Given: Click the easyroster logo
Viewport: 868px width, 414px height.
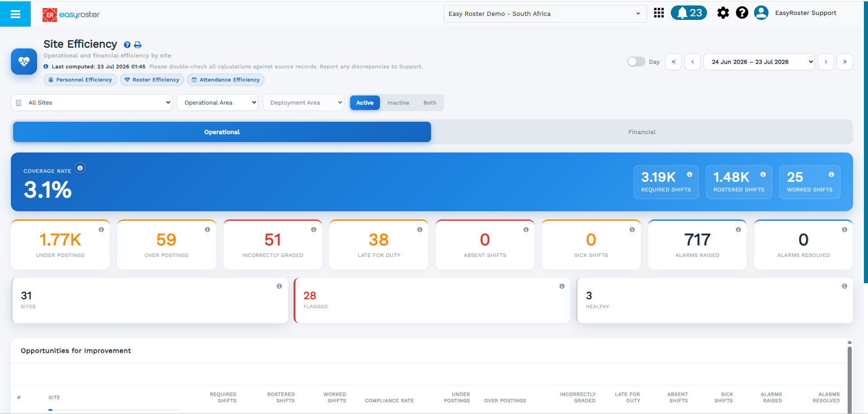Looking at the screenshot, I should (71, 14).
